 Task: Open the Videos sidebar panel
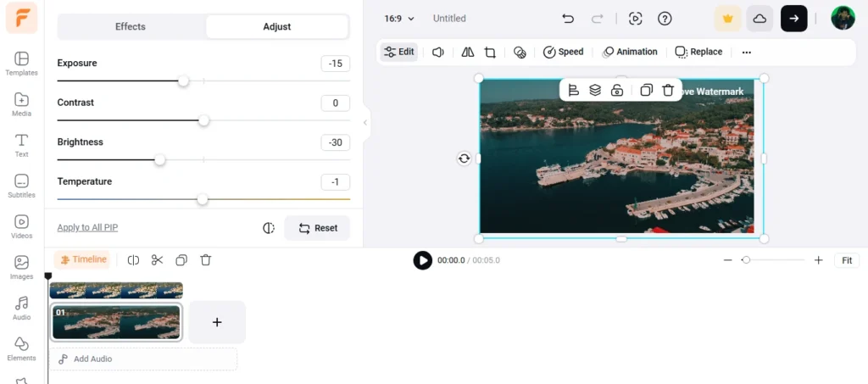(x=21, y=227)
